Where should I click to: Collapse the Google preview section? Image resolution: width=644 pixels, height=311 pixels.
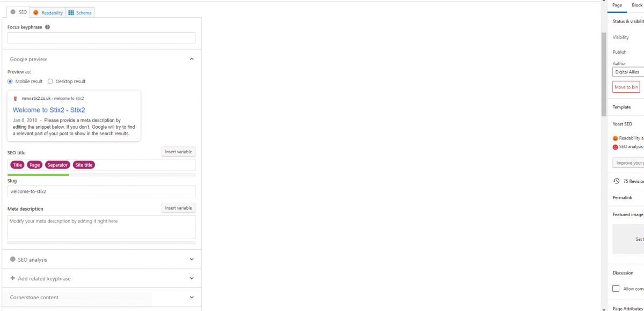pos(192,59)
